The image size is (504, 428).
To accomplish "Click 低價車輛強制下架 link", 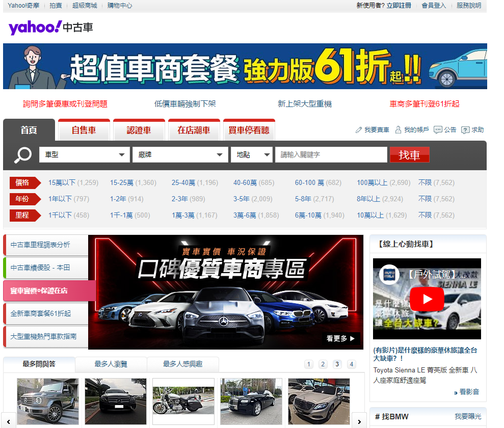I will (x=185, y=104).
